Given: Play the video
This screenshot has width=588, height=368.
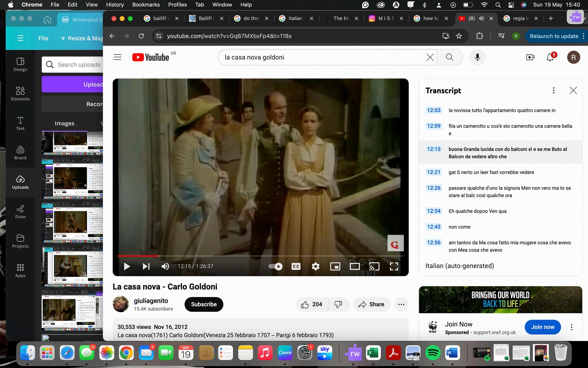Looking at the screenshot, I should [127, 266].
